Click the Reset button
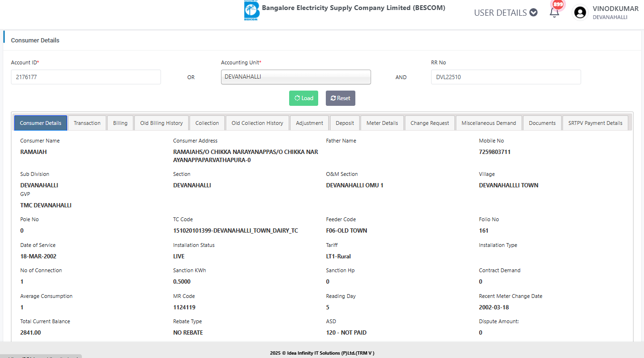 point(340,98)
